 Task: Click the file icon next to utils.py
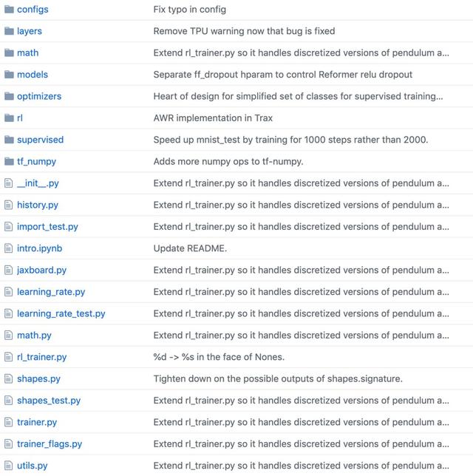point(9,466)
